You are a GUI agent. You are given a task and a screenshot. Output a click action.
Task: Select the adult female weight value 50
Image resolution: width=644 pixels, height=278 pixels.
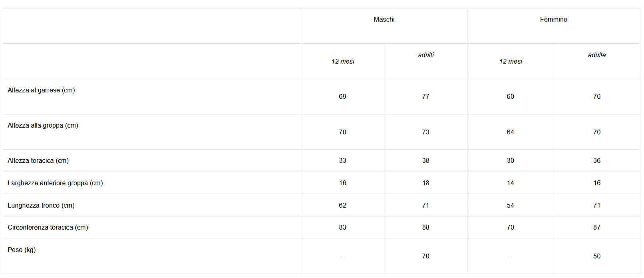tap(596, 256)
